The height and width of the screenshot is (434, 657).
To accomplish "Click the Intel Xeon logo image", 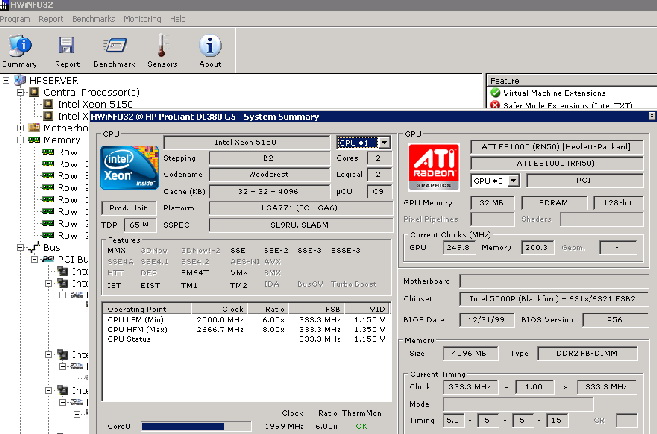I will (x=131, y=166).
